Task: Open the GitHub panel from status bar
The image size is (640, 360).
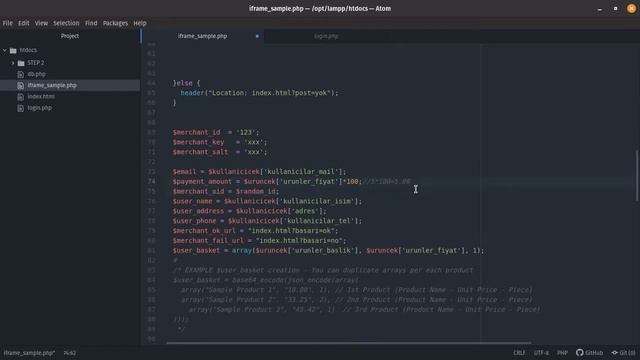Action: pyautogui.click(x=589, y=353)
